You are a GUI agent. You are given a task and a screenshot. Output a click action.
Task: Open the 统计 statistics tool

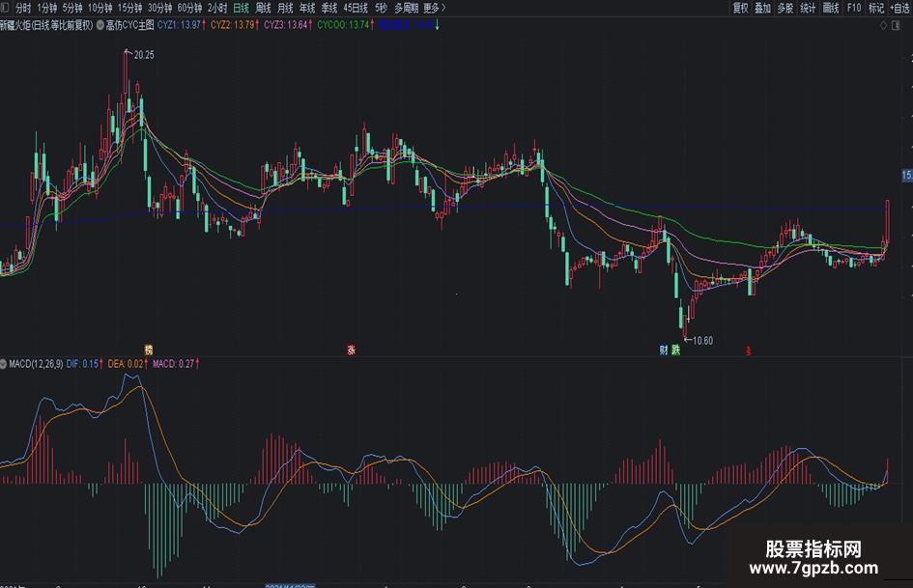tap(808, 8)
